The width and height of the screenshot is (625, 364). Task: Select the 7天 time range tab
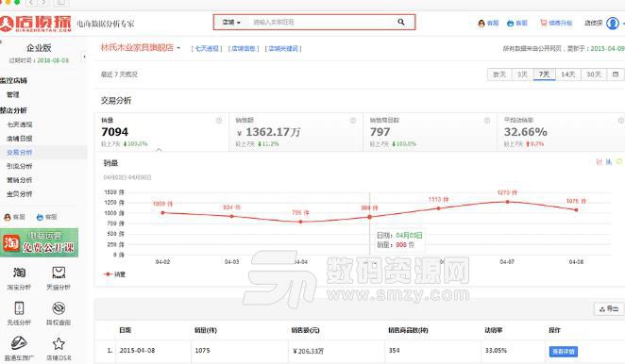(x=544, y=74)
